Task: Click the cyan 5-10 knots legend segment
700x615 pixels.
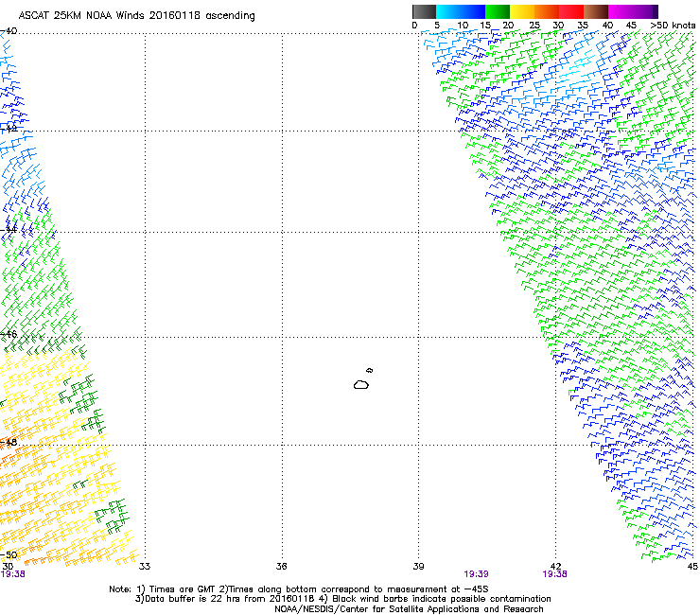Action: (x=448, y=11)
